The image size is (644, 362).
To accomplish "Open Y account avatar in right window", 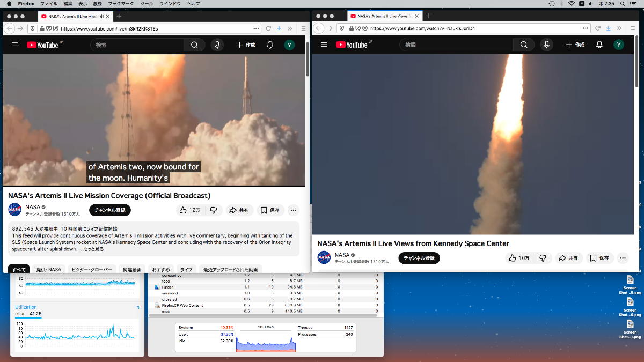I will coord(619,45).
